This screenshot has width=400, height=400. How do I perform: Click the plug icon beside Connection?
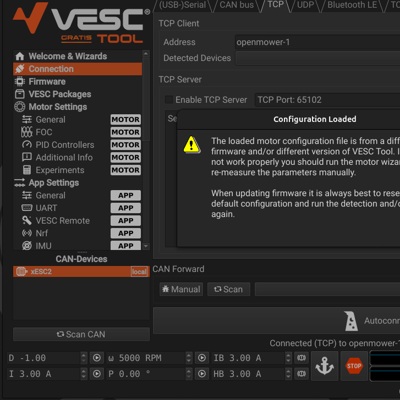20,69
